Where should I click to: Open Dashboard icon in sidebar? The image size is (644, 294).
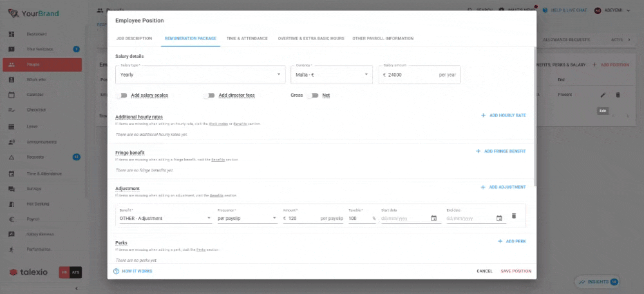click(x=12, y=34)
